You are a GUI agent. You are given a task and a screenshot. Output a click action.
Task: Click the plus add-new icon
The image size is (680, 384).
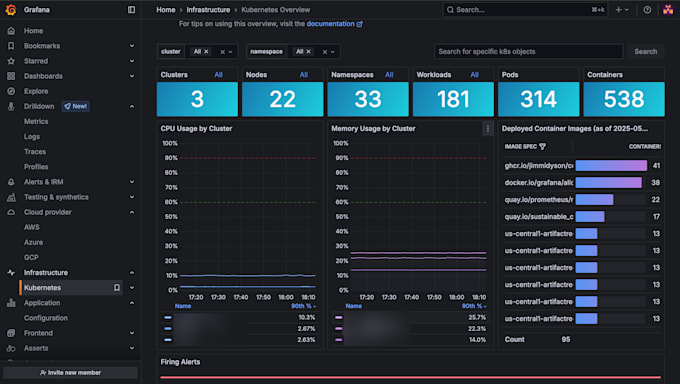618,10
